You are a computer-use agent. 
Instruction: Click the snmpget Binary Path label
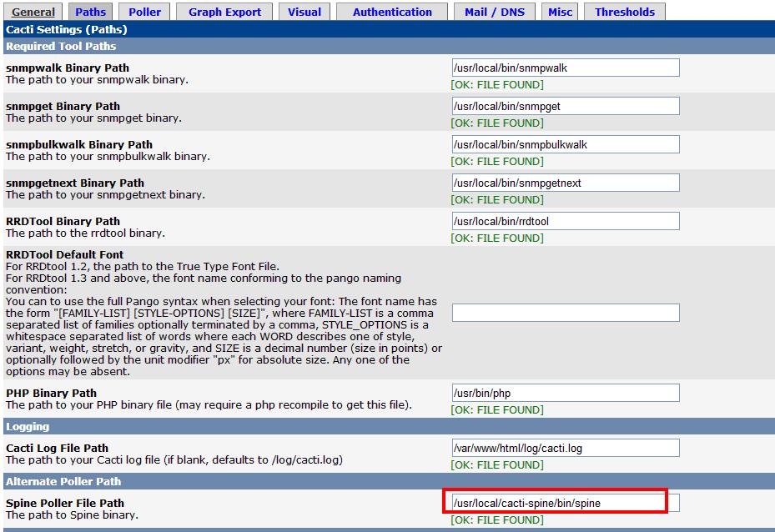point(63,106)
